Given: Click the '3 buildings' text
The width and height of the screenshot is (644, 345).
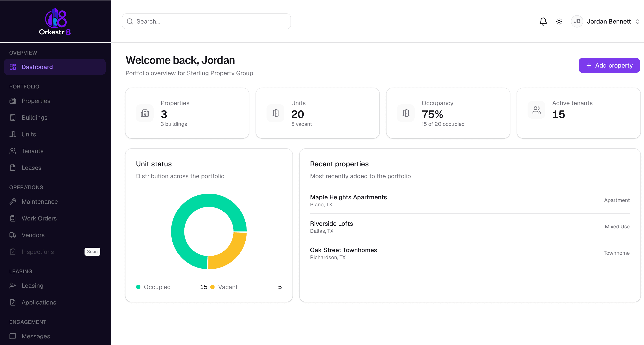Looking at the screenshot, I should click(174, 124).
